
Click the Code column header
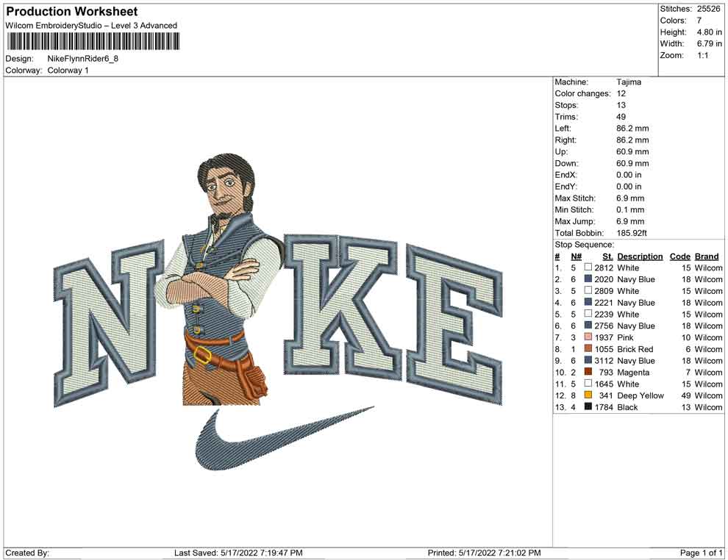pos(679,256)
